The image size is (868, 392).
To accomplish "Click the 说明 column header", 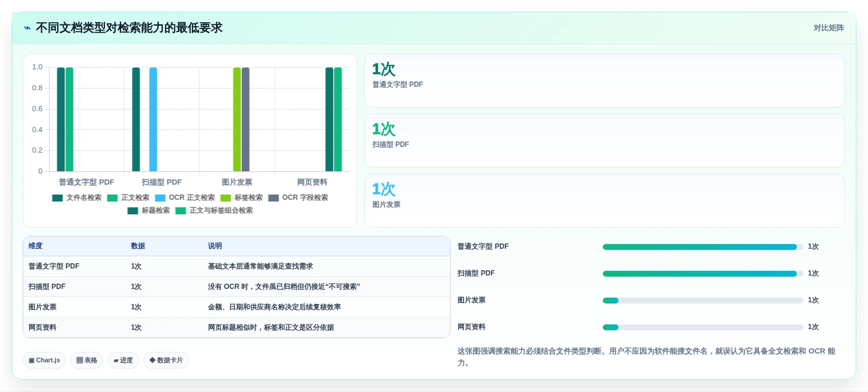I will click(x=215, y=246).
